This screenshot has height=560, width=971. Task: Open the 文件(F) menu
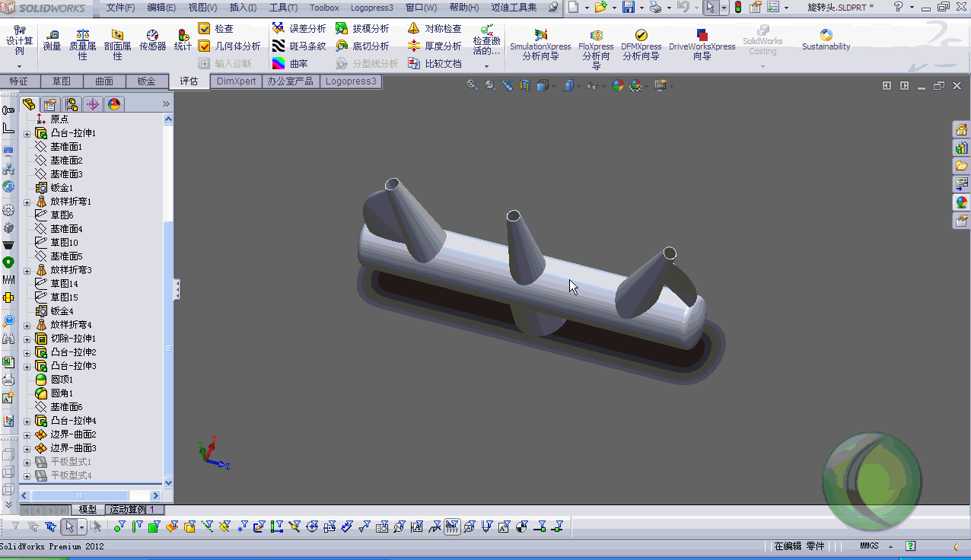(120, 8)
